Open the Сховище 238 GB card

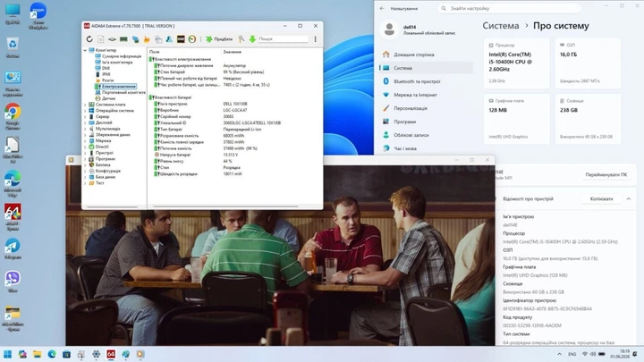click(x=588, y=119)
